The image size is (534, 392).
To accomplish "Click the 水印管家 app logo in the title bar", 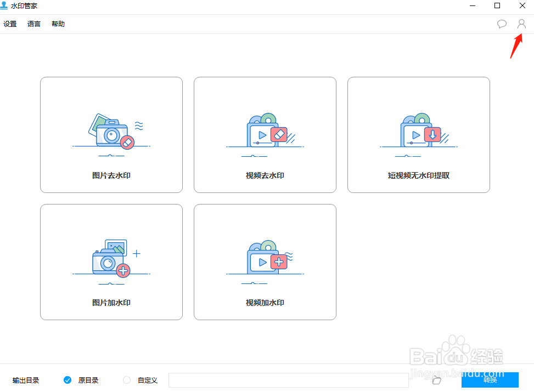I will click(x=4, y=5).
